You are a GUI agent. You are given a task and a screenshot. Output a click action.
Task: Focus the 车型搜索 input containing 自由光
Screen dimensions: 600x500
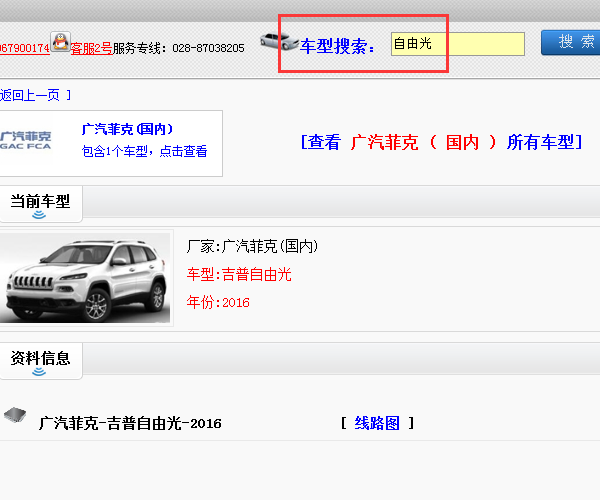[458, 44]
